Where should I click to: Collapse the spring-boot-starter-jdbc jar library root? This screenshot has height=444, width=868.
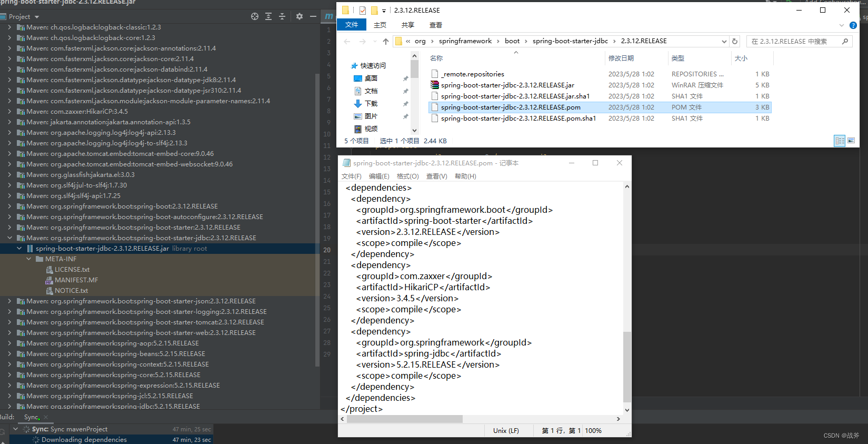point(19,249)
